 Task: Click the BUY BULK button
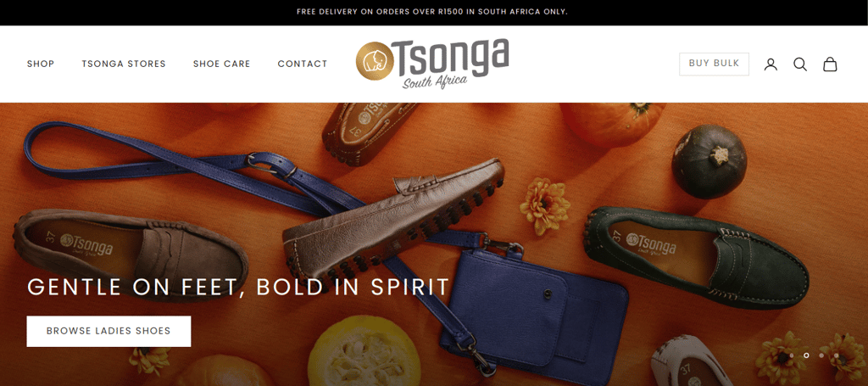point(714,64)
